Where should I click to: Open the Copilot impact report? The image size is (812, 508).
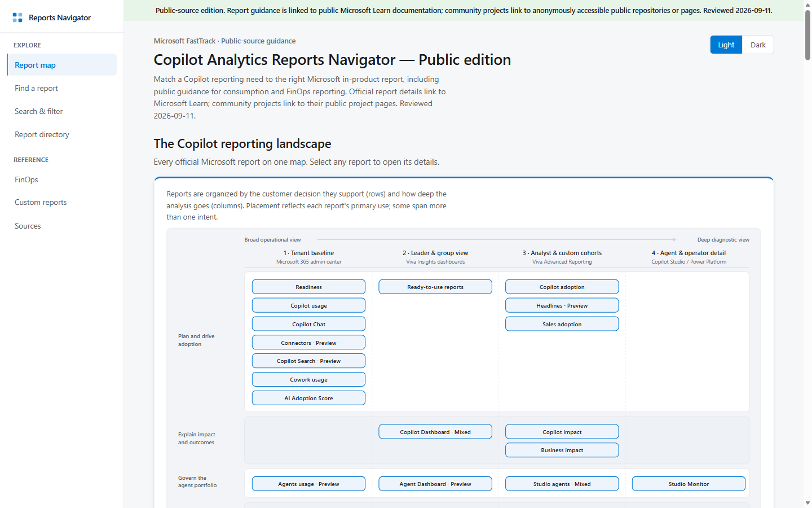pyautogui.click(x=562, y=432)
